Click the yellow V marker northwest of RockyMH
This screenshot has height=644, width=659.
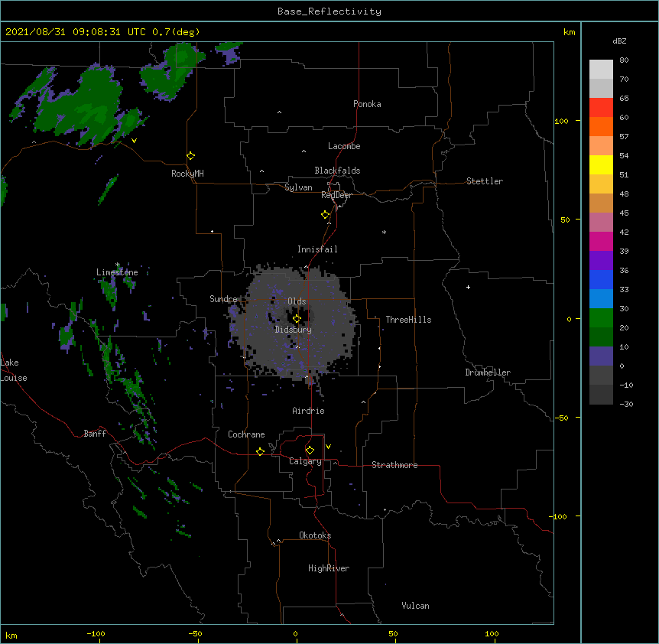click(134, 141)
